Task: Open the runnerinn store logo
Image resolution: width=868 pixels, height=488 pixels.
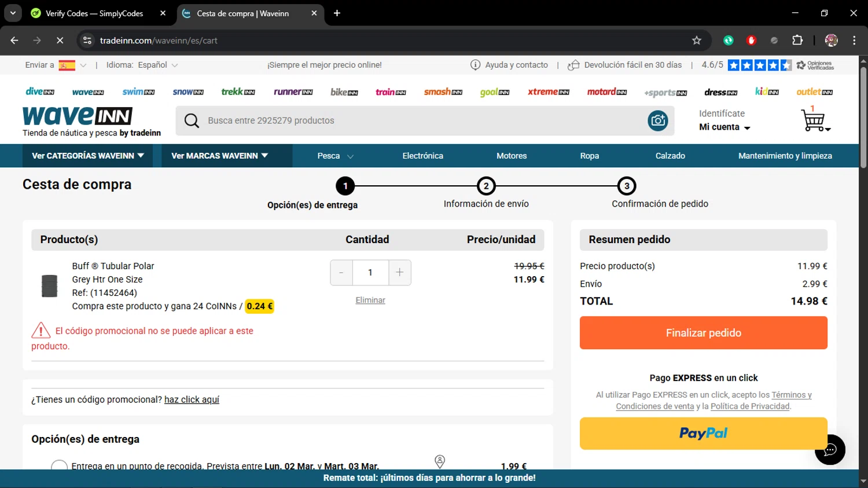Action: pos(293,91)
